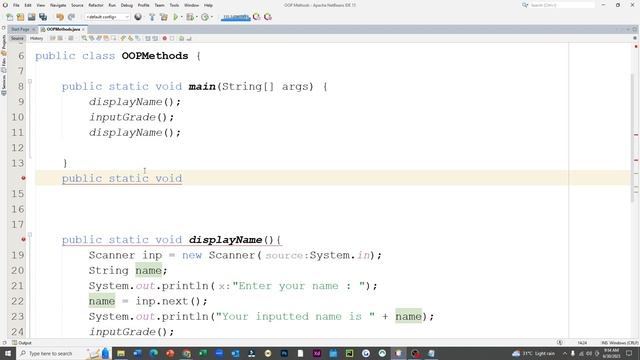Switch to the Start Page tab
The width and height of the screenshot is (640, 360).
click(x=20, y=29)
